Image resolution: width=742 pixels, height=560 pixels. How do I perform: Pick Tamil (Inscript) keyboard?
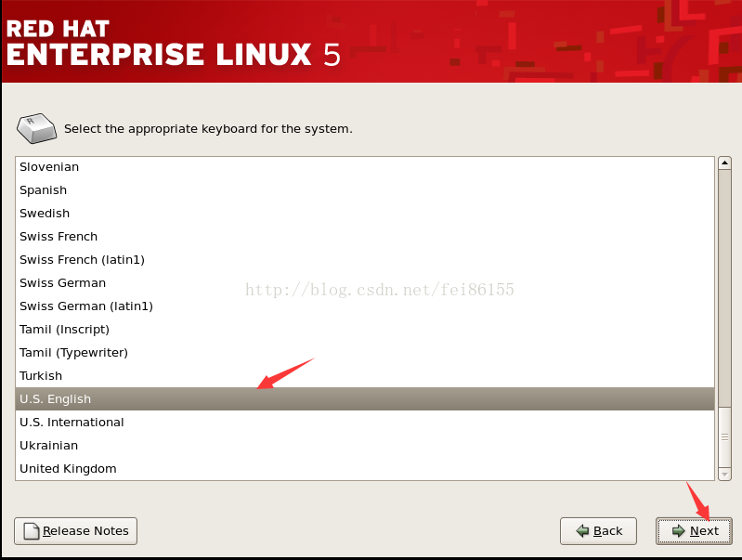364,330
